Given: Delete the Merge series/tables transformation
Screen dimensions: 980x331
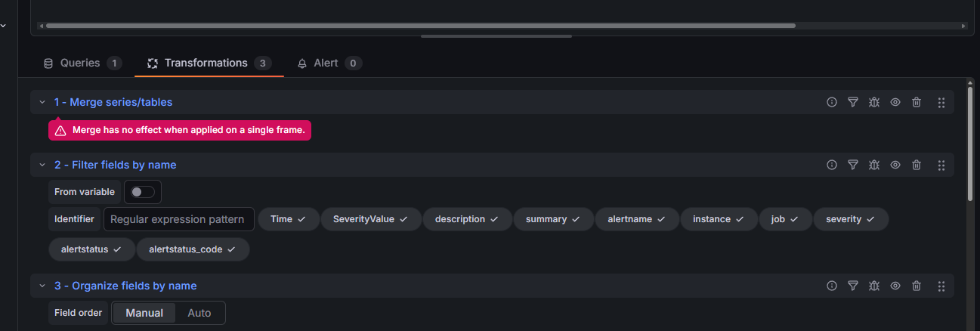Looking at the screenshot, I should click(917, 102).
